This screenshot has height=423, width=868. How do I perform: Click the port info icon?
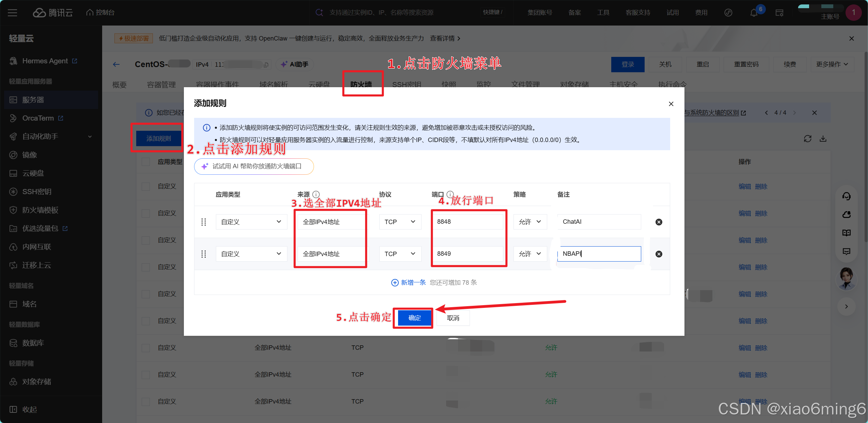pyautogui.click(x=450, y=194)
